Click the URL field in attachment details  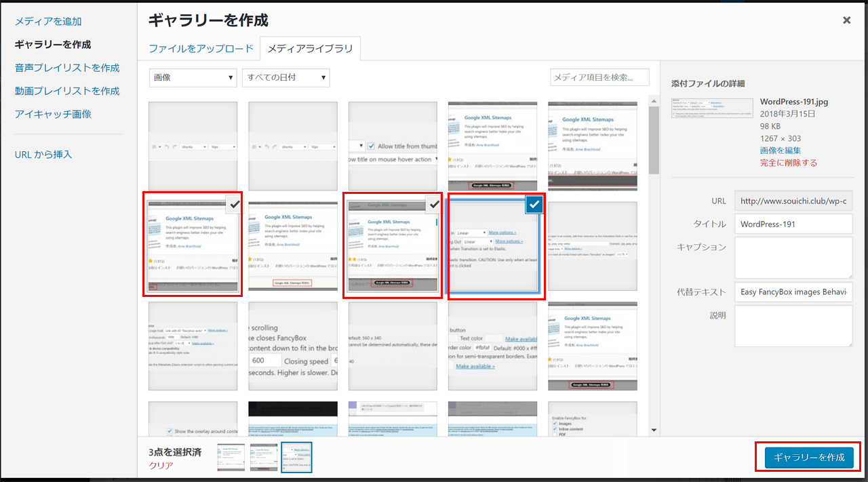(793, 201)
